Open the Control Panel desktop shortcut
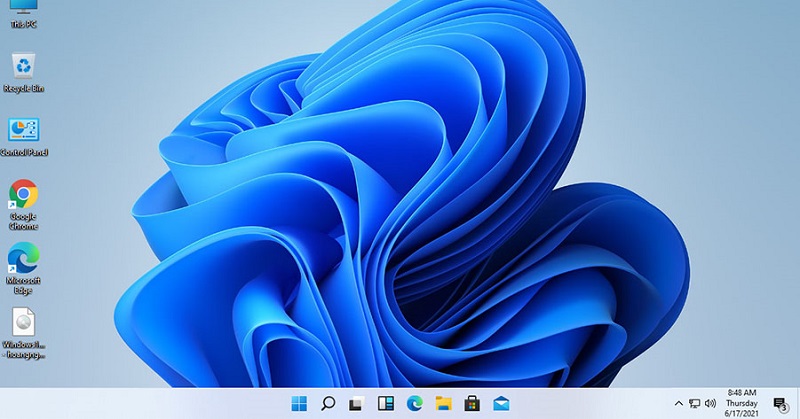 (x=23, y=137)
